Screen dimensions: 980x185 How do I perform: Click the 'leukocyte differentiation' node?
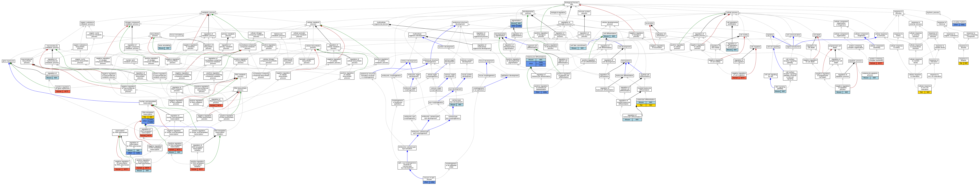pyautogui.click(x=625, y=76)
